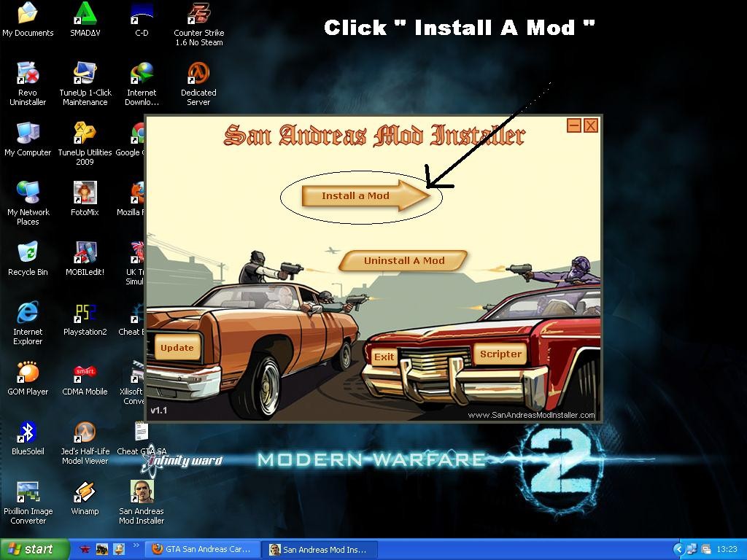Open the Windows start menu
This screenshot has height=560, width=747.
pyautogui.click(x=34, y=549)
